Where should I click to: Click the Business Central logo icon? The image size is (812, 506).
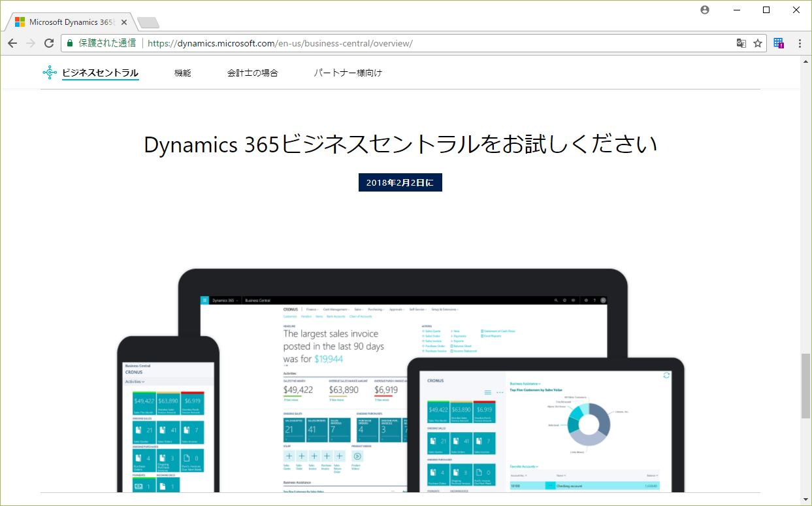50,73
